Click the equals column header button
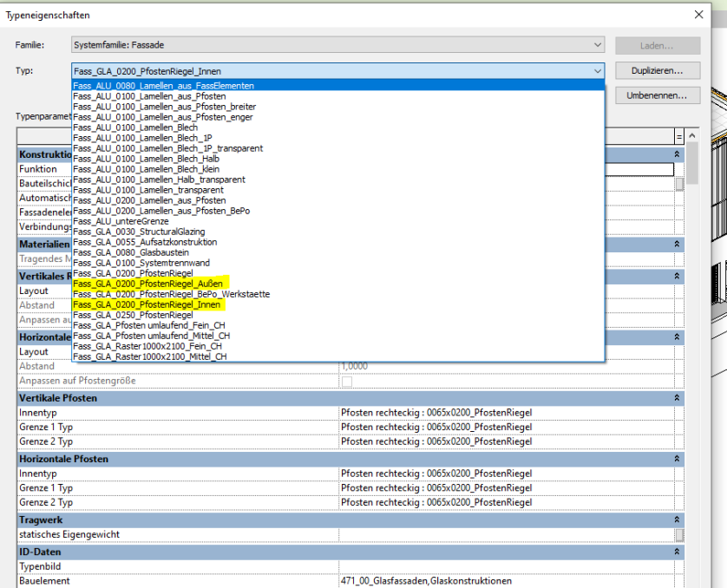727x588 pixels. [x=678, y=137]
